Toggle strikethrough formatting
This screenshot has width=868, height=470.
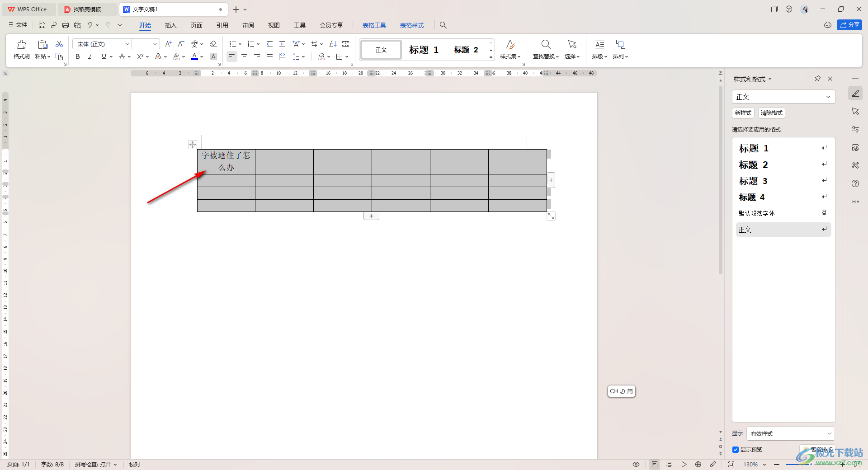(x=122, y=56)
